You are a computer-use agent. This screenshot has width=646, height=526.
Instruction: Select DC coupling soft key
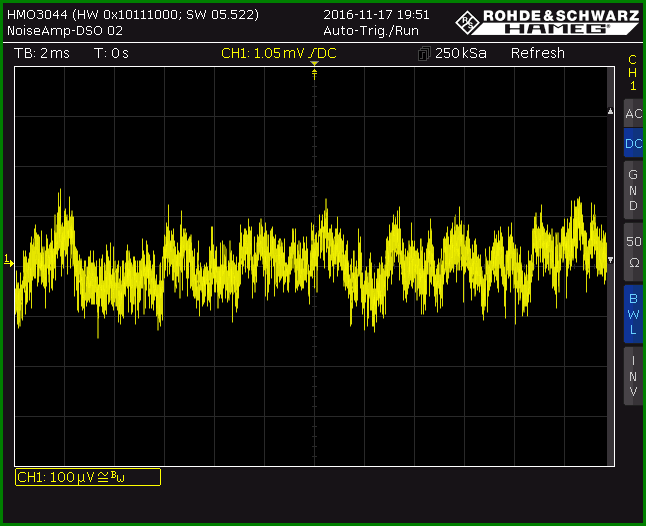tap(634, 143)
